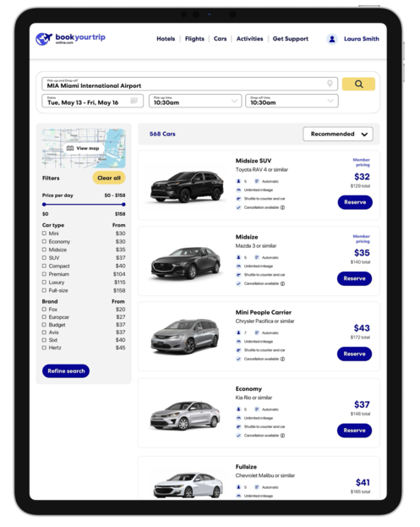
Task: Click cancellation checkmark icon on Economy card
Action: 238,436
